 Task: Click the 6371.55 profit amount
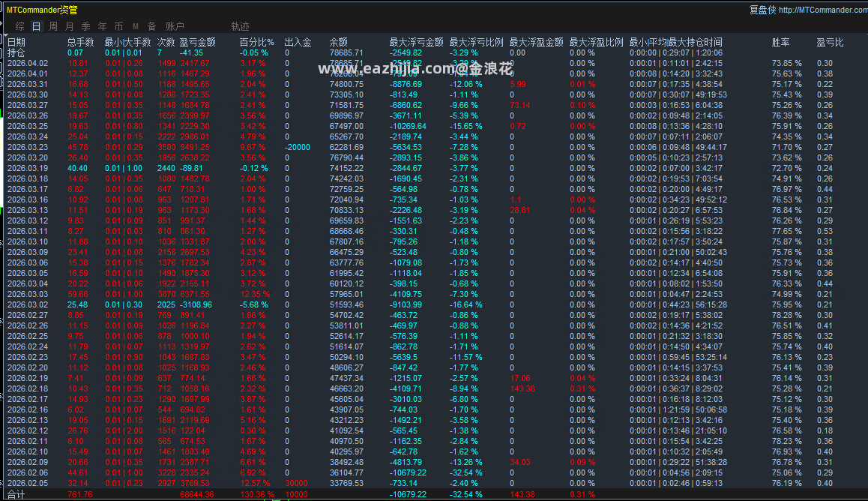point(194,294)
